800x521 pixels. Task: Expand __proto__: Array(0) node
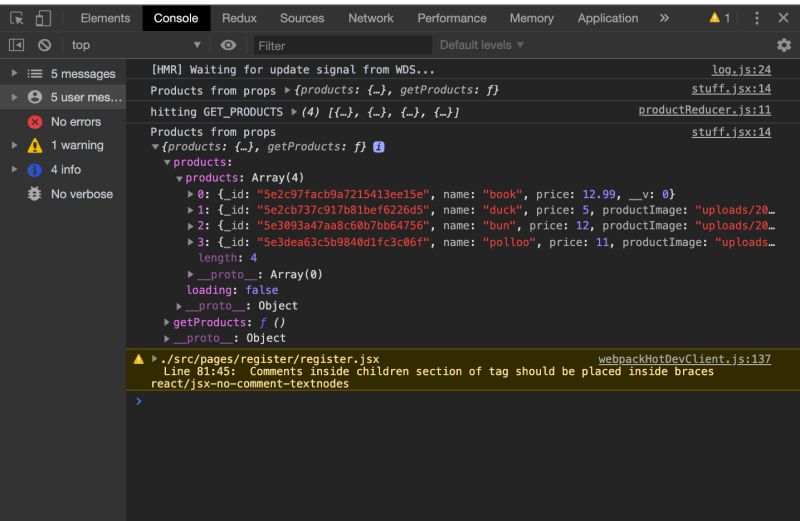(190, 274)
